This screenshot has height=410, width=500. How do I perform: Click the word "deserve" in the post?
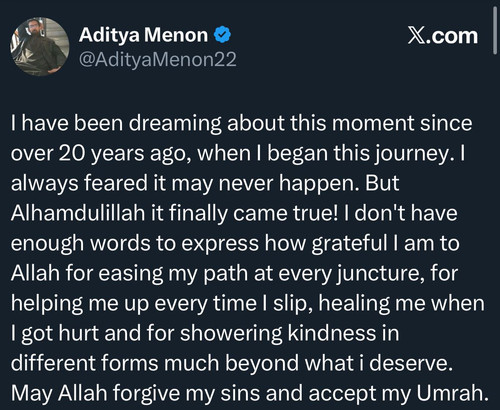[x=408, y=363]
